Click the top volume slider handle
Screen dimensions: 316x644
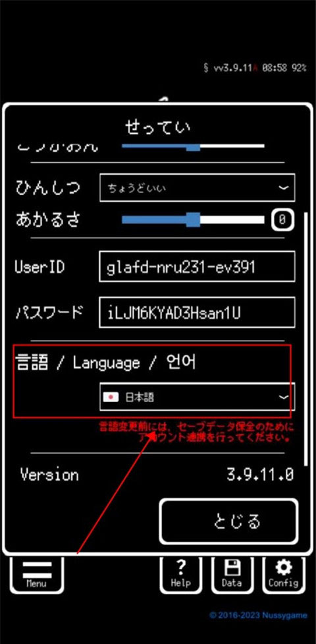(x=193, y=146)
